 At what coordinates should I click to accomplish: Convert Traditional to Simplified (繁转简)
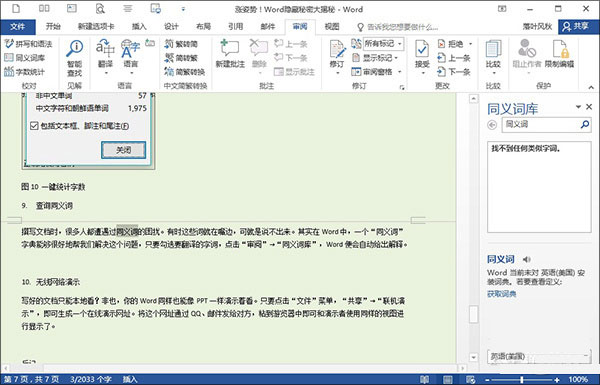click(x=181, y=44)
